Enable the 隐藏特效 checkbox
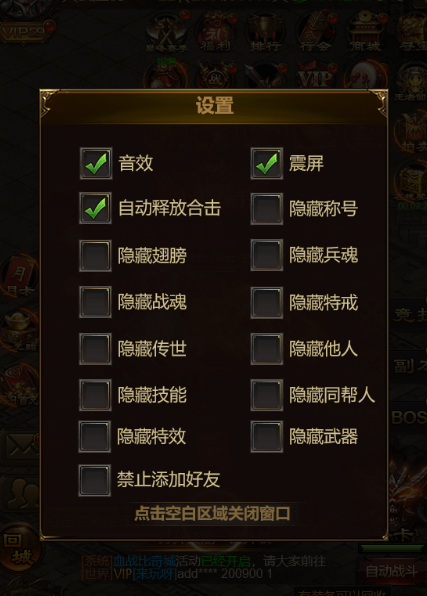427x596 pixels. pos(95,436)
